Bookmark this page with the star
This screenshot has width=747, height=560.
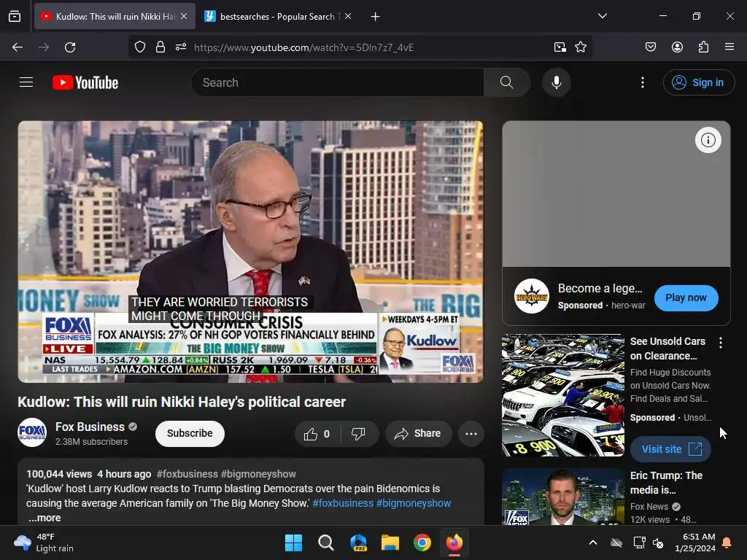click(580, 47)
